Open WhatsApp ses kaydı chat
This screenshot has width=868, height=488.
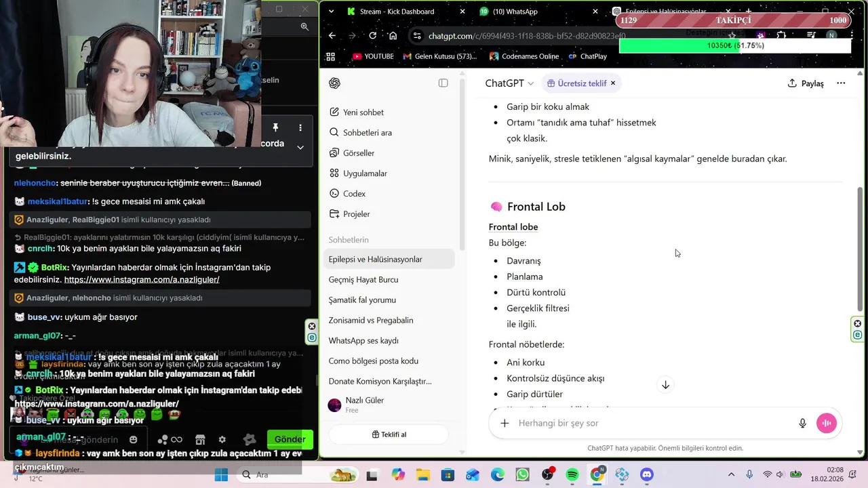click(x=390, y=341)
